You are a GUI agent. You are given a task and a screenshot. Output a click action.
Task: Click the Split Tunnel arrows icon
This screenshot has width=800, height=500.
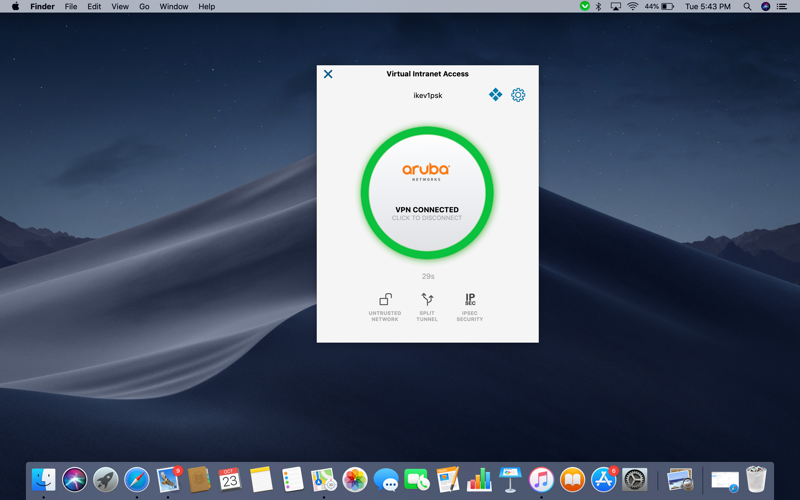pyautogui.click(x=427, y=299)
